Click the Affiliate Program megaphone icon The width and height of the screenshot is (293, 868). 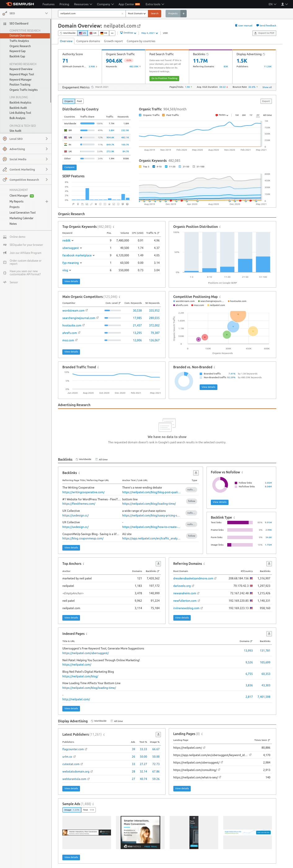pyautogui.click(x=5, y=253)
